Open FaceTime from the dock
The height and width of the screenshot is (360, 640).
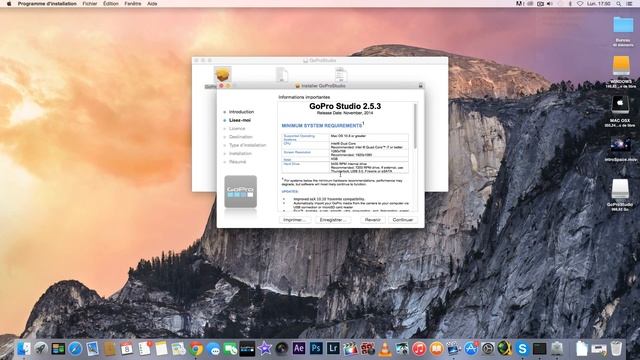(230, 348)
